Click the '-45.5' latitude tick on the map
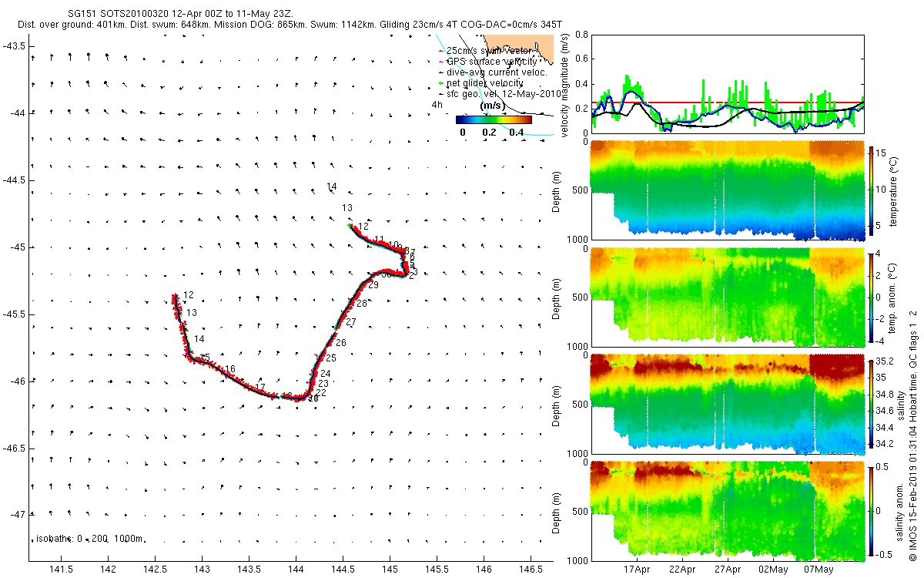 (x=14, y=314)
